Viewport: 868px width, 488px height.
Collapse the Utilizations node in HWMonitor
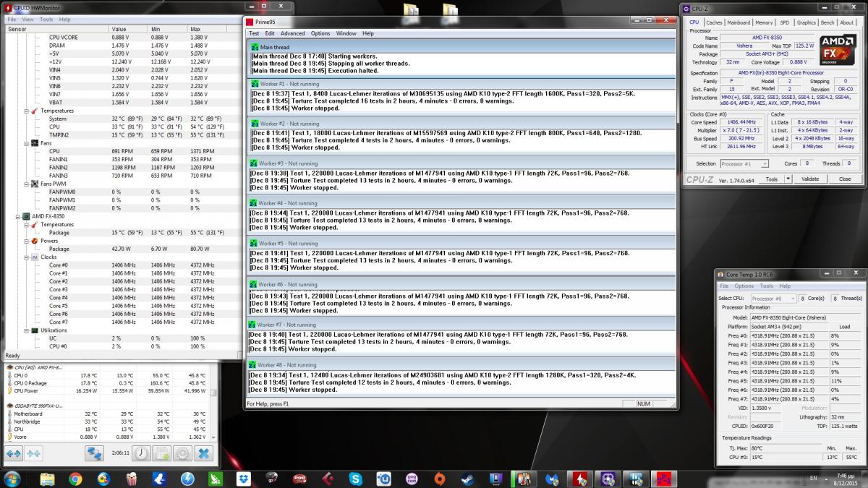[26, 330]
